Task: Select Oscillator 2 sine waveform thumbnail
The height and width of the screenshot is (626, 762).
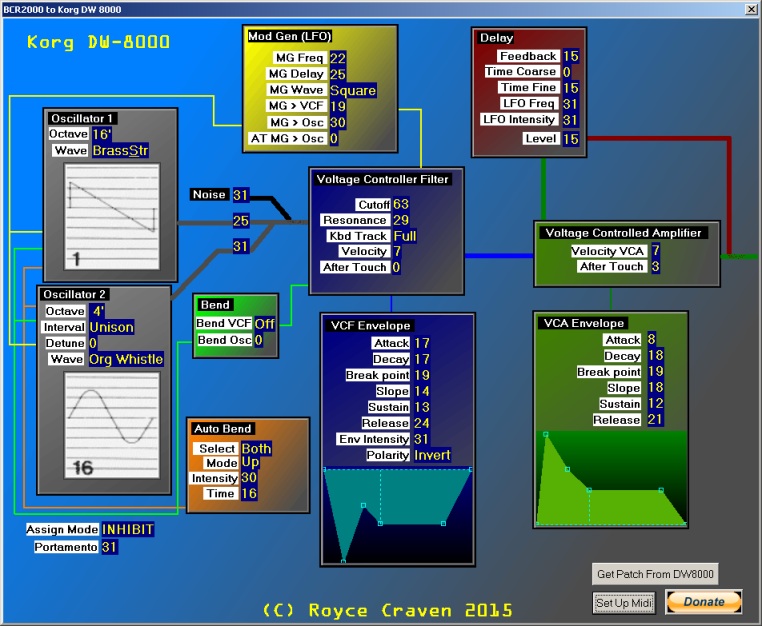Action: coord(112,425)
